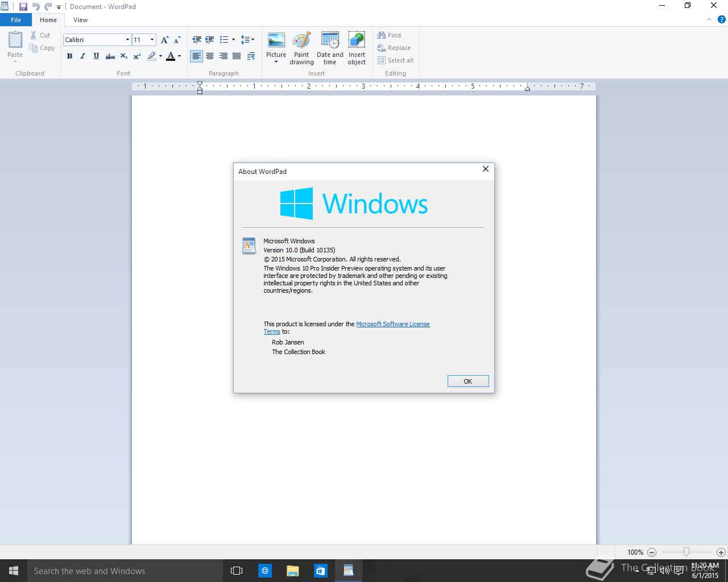The height and width of the screenshot is (582, 728).
Task: Click the Shrink font icon
Action: 177,40
